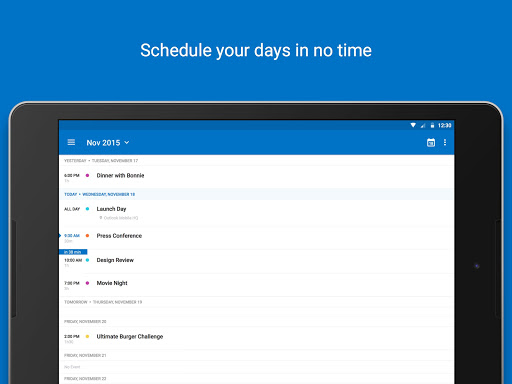Open the Movie Night event
The height and width of the screenshot is (384, 512).
click(x=256, y=285)
